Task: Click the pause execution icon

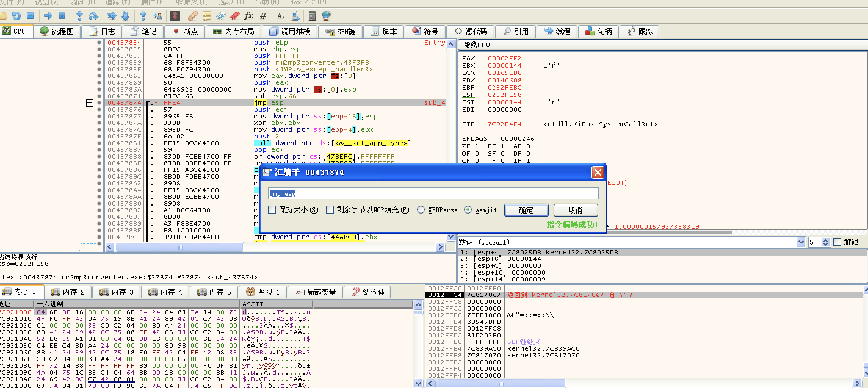Action: point(62,16)
